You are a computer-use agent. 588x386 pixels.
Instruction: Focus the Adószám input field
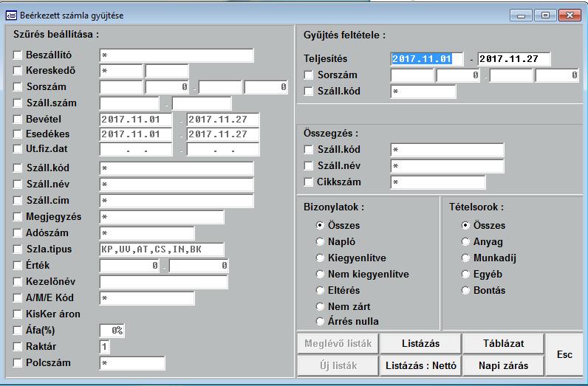click(x=147, y=233)
